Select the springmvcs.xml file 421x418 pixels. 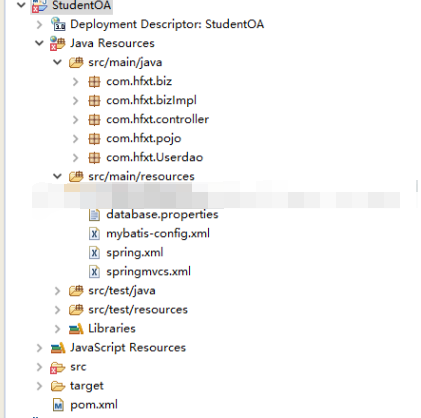(x=148, y=272)
